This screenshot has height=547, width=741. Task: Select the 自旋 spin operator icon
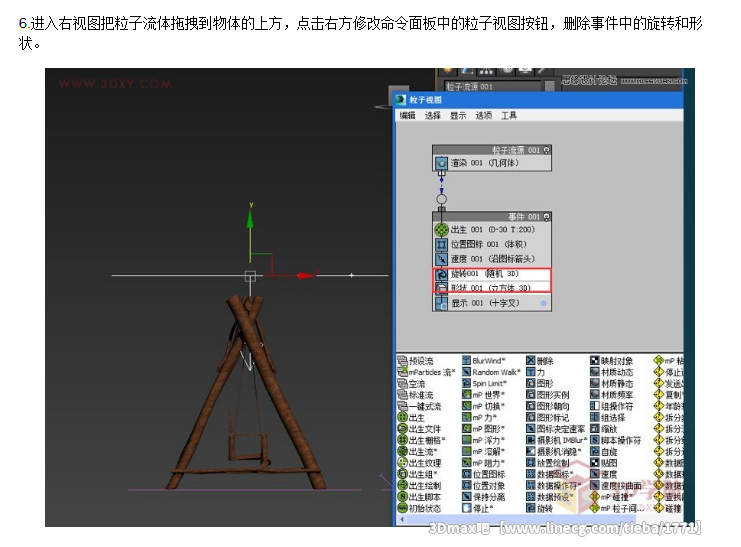595,451
